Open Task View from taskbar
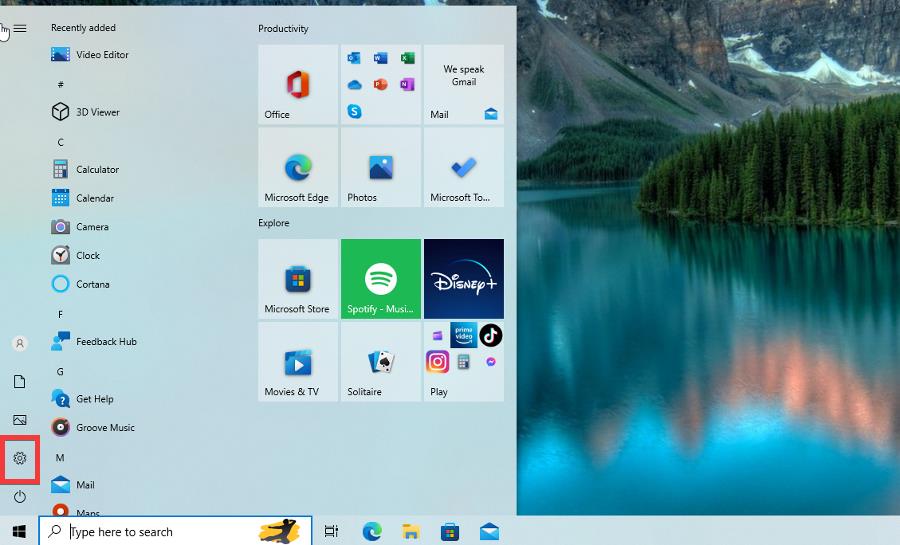 331,531
